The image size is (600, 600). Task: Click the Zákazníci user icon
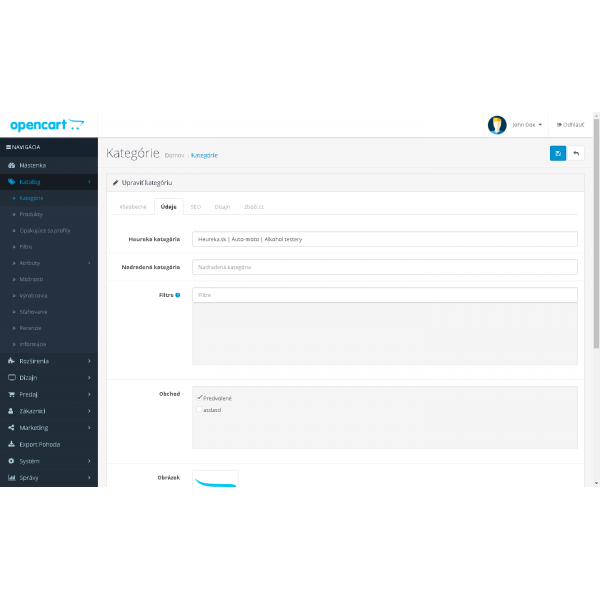pos(11,411)
